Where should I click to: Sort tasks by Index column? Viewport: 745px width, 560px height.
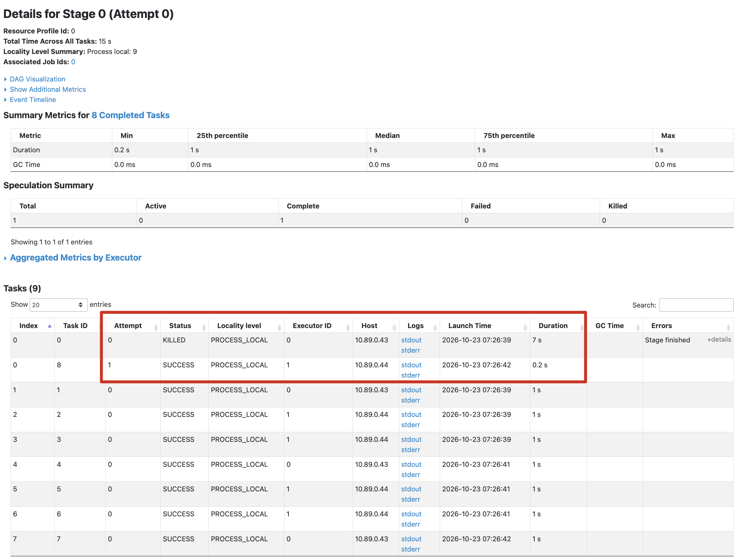tap(33, 326)
